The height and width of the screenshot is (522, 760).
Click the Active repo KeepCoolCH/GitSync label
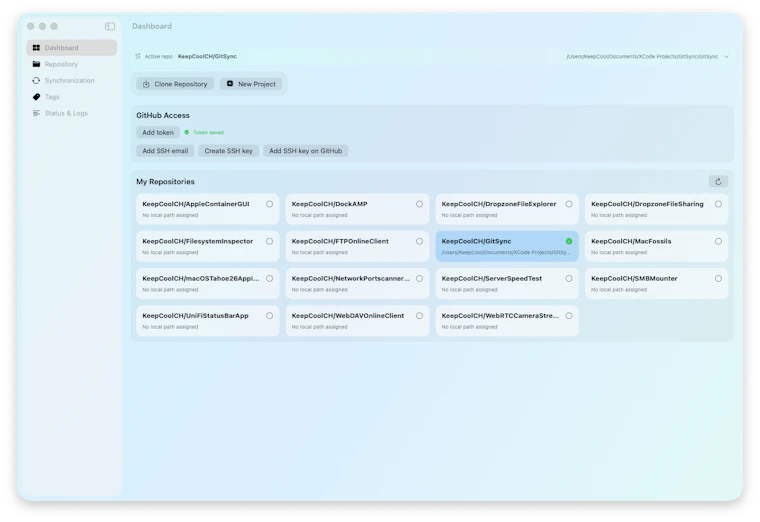(x=207, y=56)
